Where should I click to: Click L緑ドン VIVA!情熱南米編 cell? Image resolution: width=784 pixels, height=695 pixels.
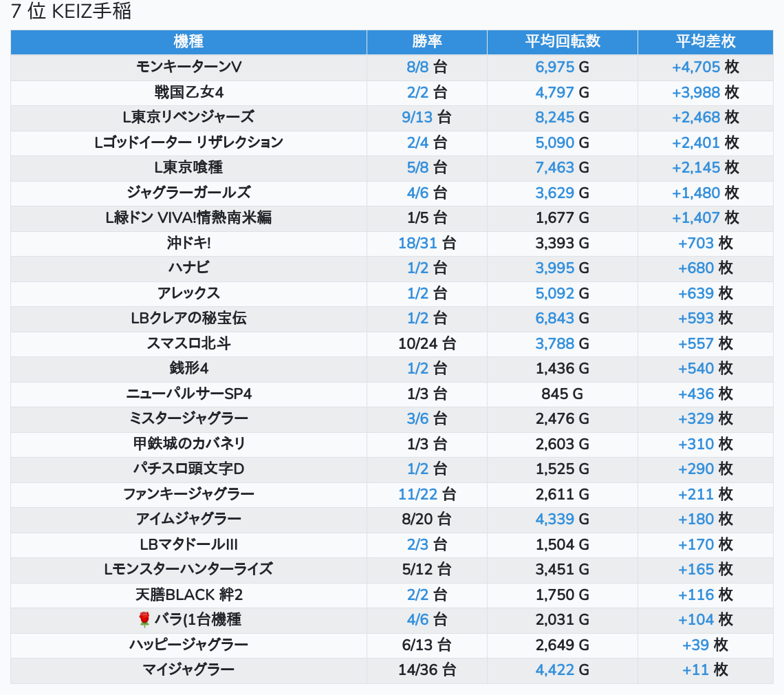pos(188,217)
